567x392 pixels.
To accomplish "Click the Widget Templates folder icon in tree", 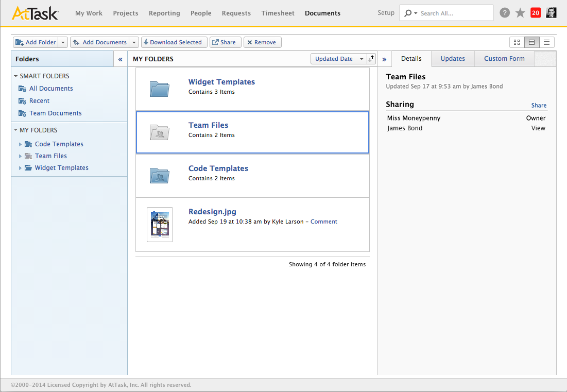I will pyautogui.click(x=28, y=168).
